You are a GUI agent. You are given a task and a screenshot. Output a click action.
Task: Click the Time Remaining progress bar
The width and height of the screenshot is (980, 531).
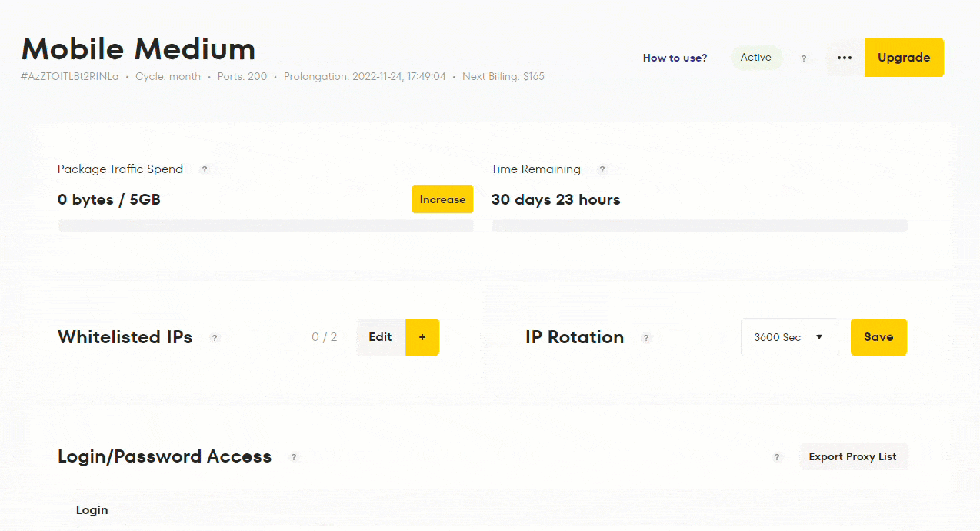(699, 225)
